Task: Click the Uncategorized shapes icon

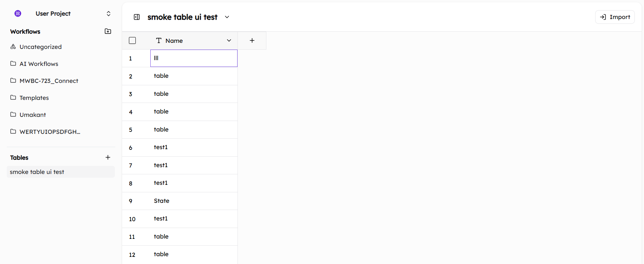Action: pos(13,47)
